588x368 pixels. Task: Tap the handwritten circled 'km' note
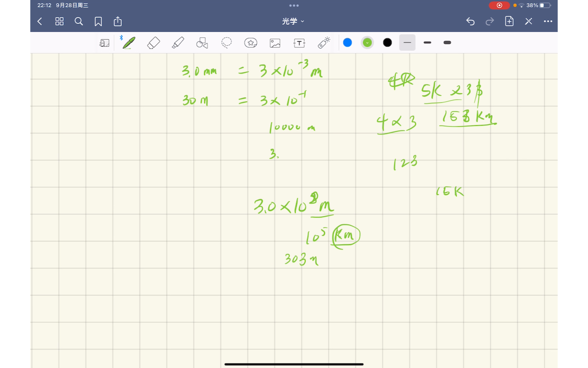point(346,236)
